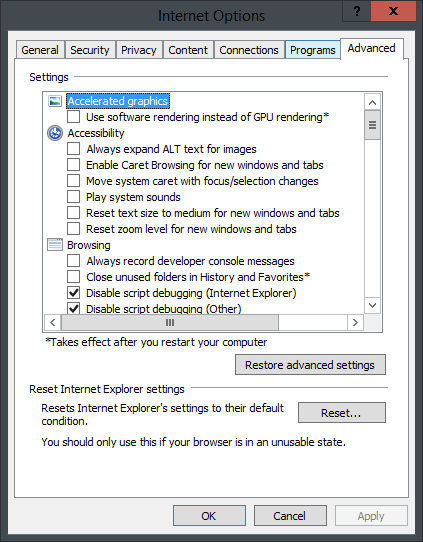Toggle Enable Caret Browsing checkbox
This screenshot has height=542, width=423.
pos(73,165)
